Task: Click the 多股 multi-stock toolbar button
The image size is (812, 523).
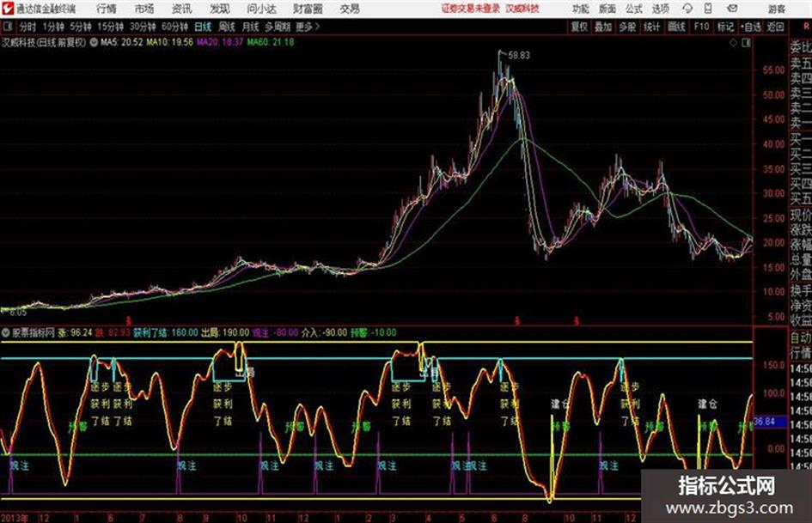Action: tap(627, 27)
